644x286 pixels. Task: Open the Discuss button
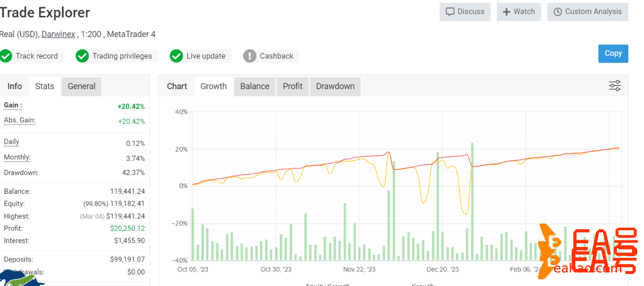[465, 11]
